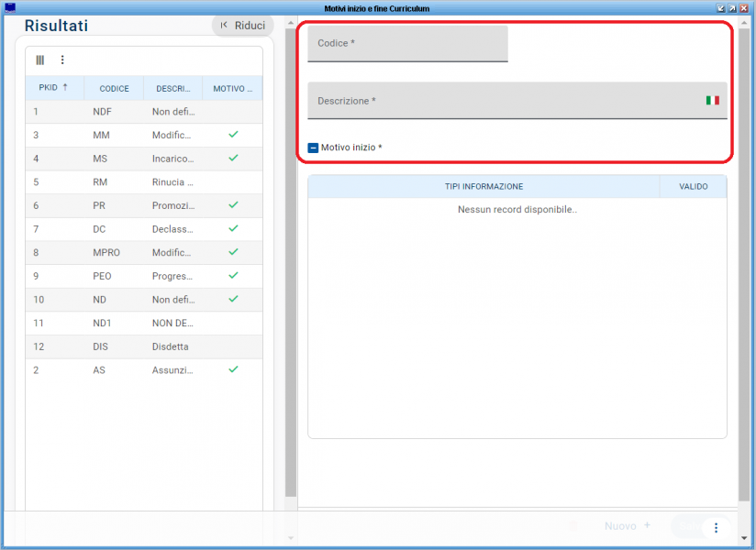
Task: Select the row with code MM
Action: (144, 136)
